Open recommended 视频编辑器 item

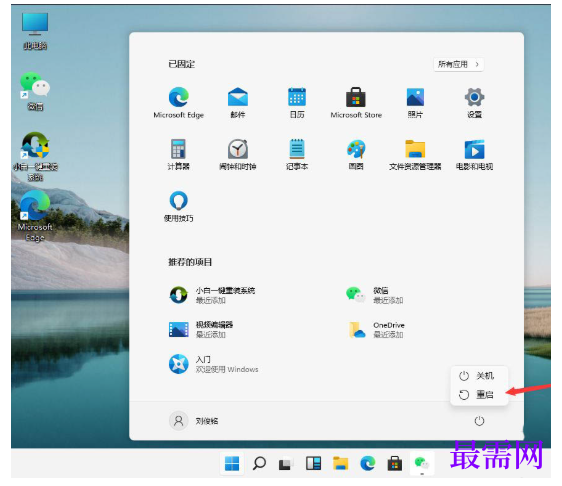pos(201,329)
